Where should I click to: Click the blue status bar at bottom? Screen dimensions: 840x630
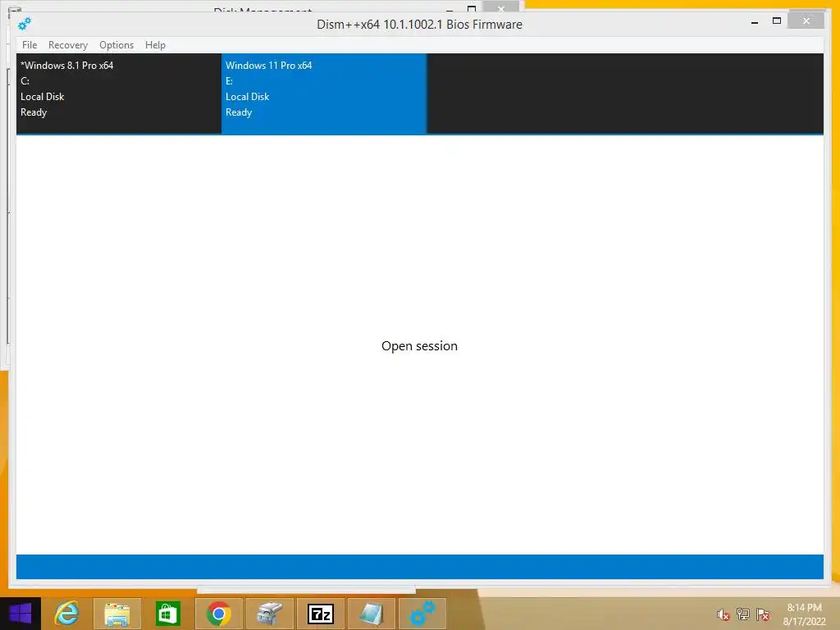click(x=419, y=567)
